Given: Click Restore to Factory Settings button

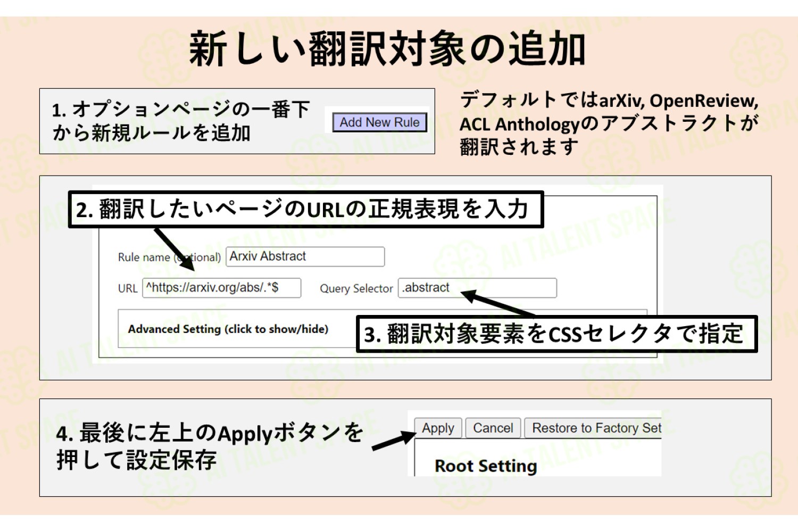Looking at the screenshot, I should [x=593, y=428].
